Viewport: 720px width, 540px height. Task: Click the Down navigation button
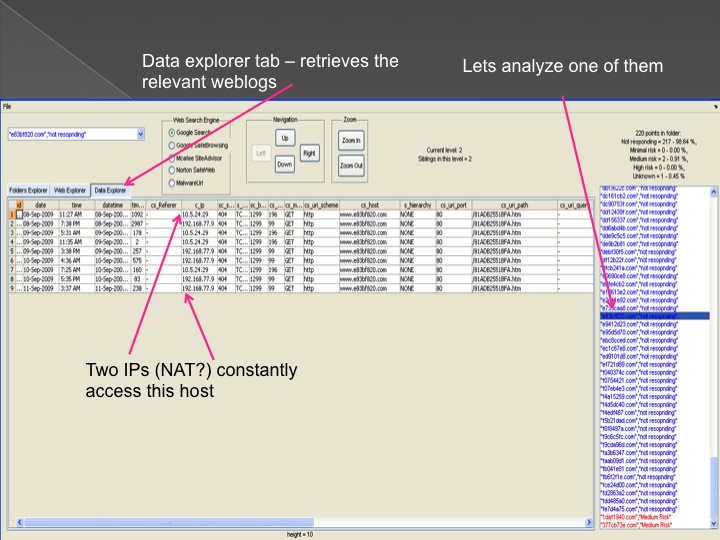285,164
